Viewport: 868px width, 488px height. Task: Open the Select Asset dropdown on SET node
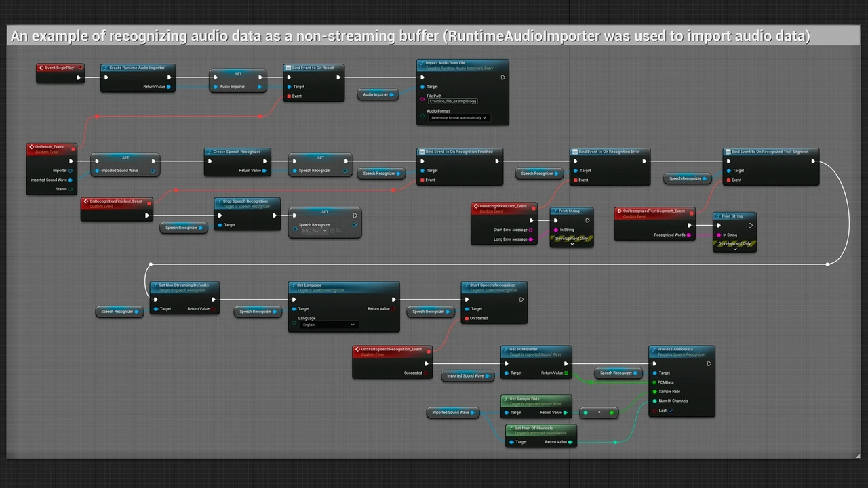[314, 231]
